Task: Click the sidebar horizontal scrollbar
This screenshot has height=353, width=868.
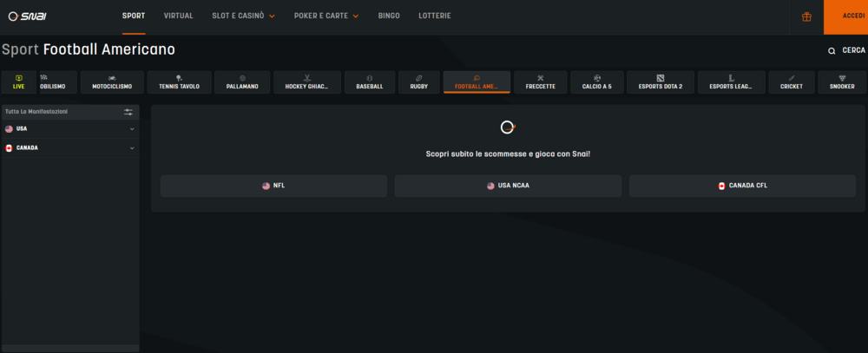Action: pos(70,348)
